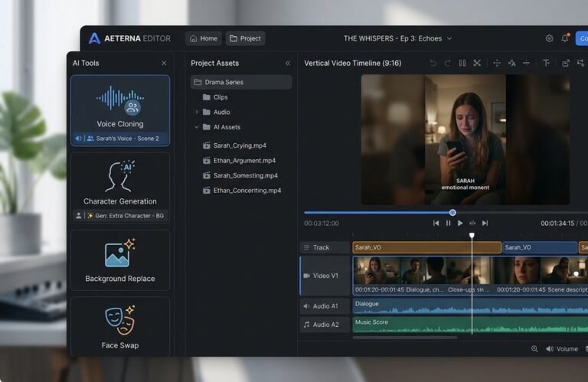Select the Video V1 track header
This screenshot has width=588, height=382.
pos(325,276)
